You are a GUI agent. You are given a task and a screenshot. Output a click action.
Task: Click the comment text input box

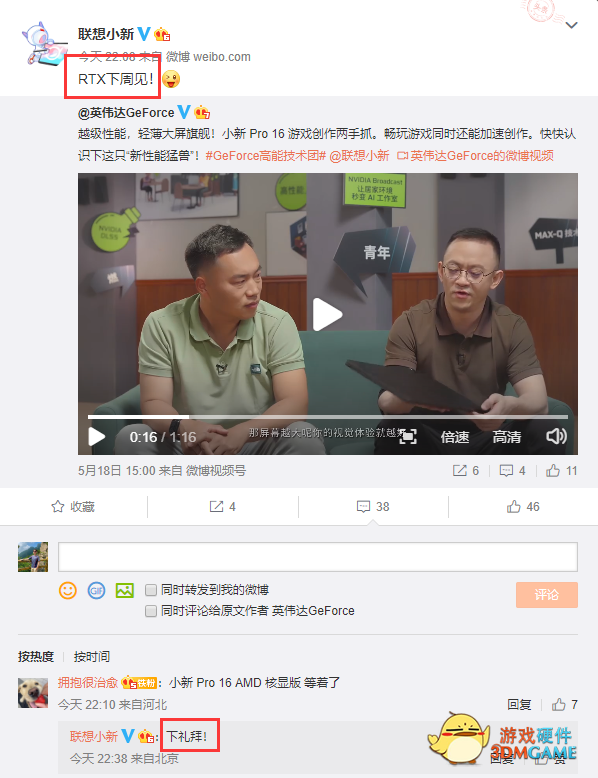pos(318,557)
